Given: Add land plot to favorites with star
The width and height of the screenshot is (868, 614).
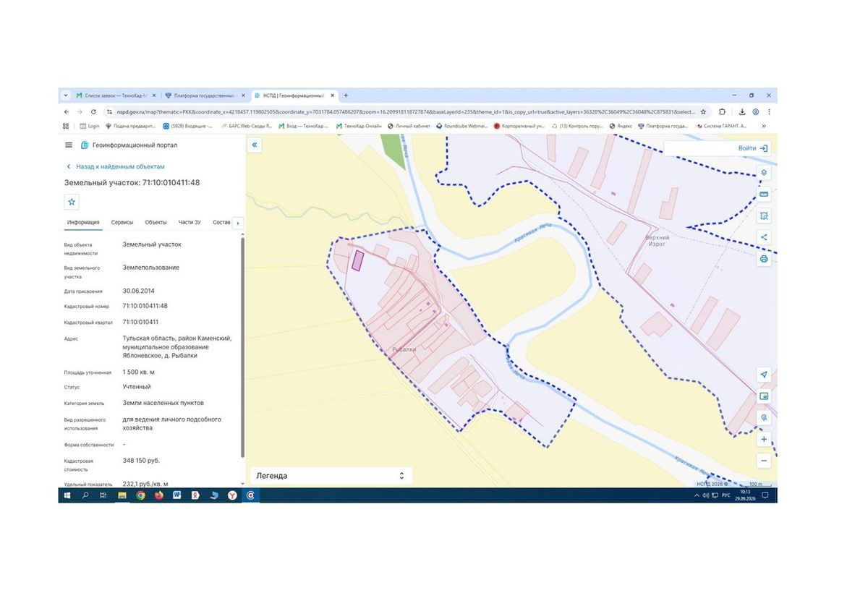Looking at the screenshot, I should coord(72,202).
